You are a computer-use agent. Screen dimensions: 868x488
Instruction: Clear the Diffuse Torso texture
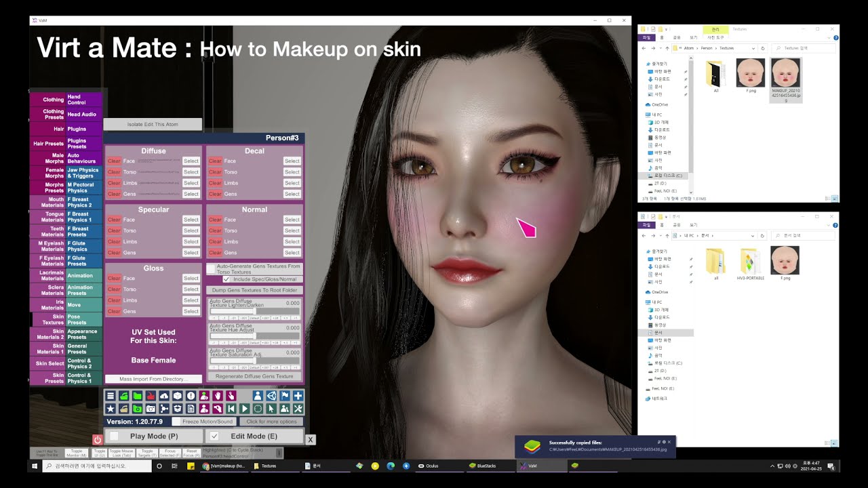pos(114,172)
